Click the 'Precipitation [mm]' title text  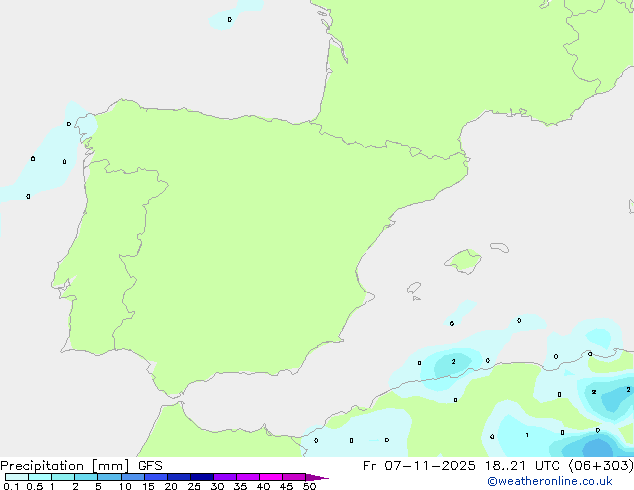(64, 466)
